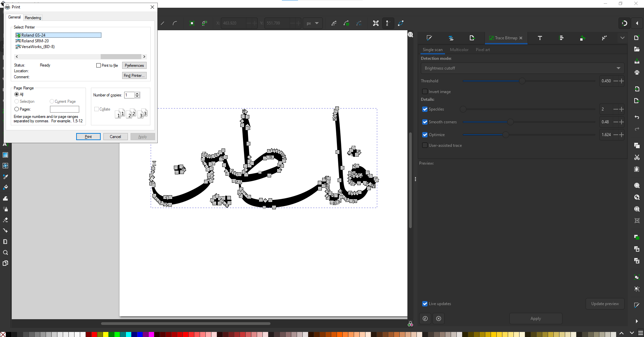Select the Eraser tool
The width and height of the screenshot is (644, 337).
point(5,220)
